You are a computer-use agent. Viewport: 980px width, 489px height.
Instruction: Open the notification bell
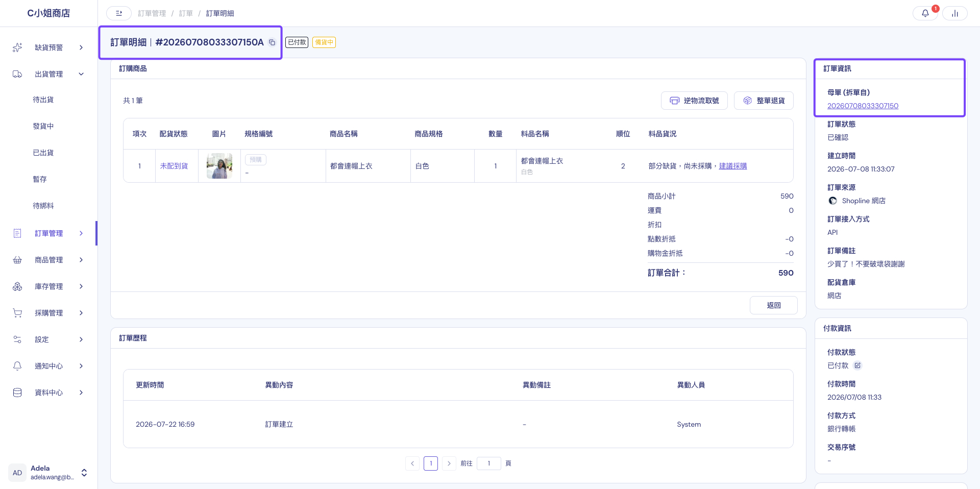coord(925,13)
